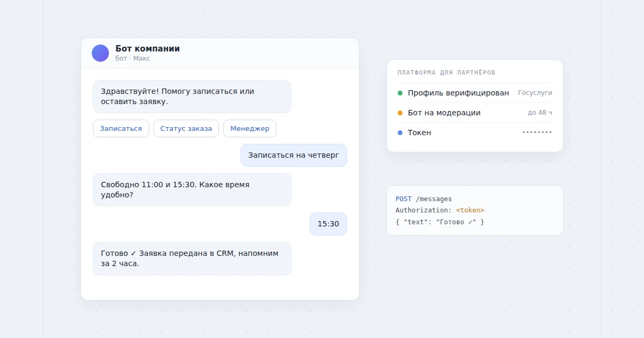
Task: Select the «Менеджер» quick reply button
Action: (250, 128)
